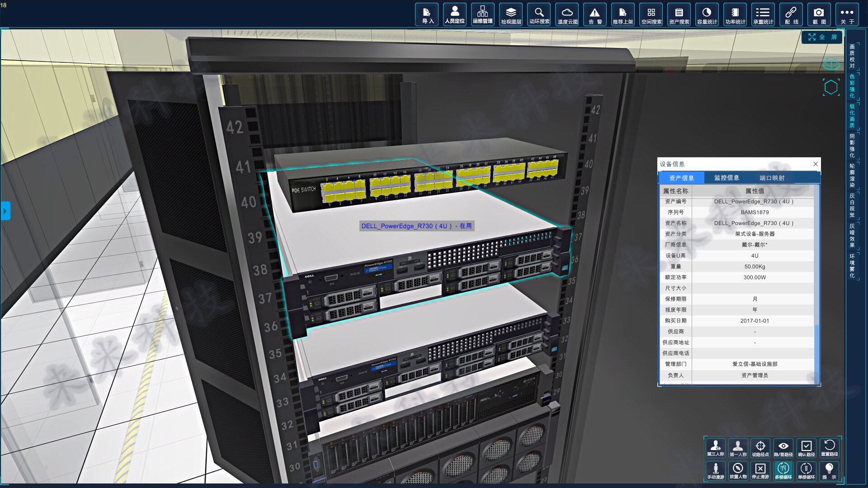Open the 关于 more options menu
The image size is (868, 488).
(847, 15)
